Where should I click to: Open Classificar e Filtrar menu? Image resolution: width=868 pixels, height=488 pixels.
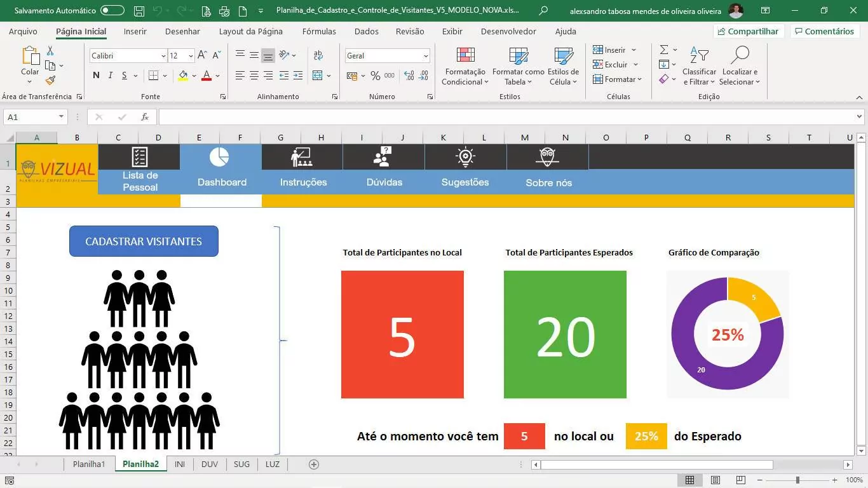click(x=699, y=66)
